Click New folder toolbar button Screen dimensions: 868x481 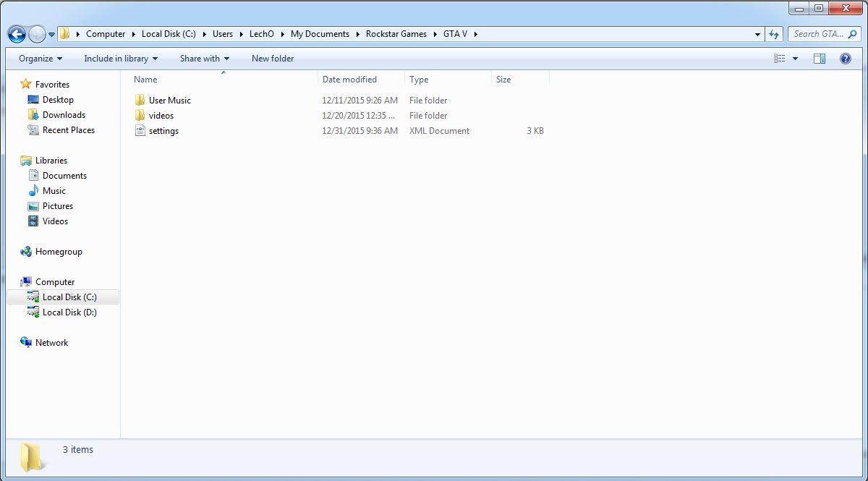coord(273,59)
